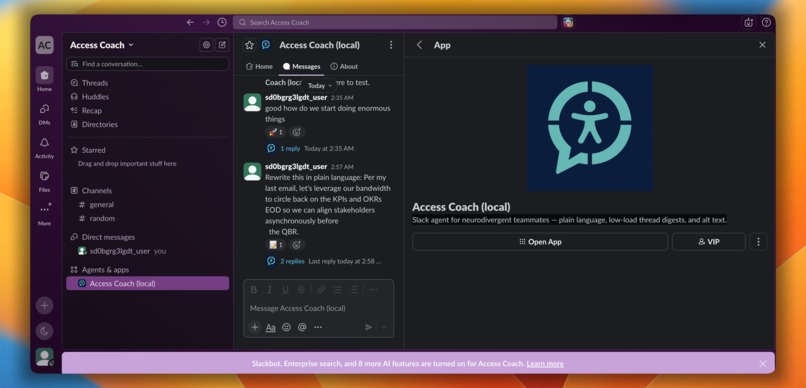Screen dimensions: 806x388
Task: Open More in the left rail
Action: tap(44, 214)
